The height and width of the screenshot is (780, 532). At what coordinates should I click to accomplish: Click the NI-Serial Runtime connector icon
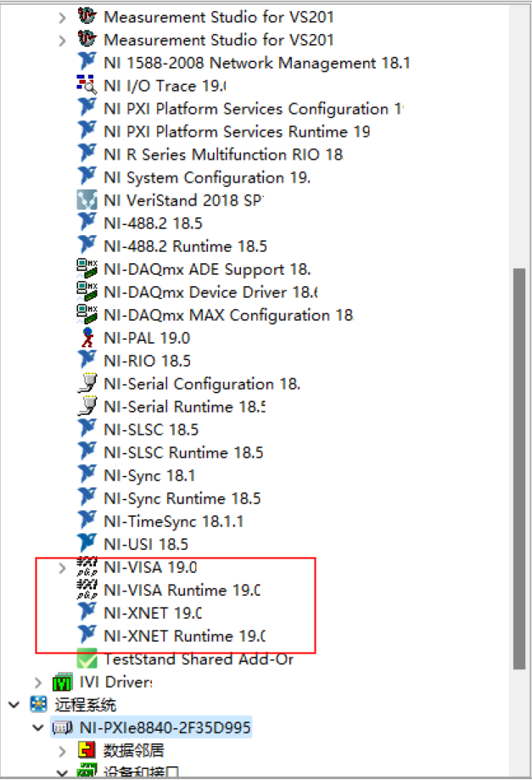87,406
